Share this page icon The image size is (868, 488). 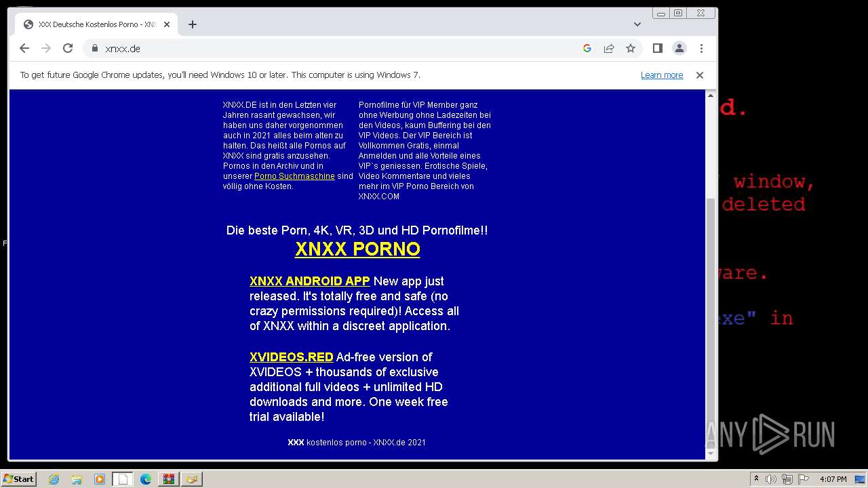[609, 48]
